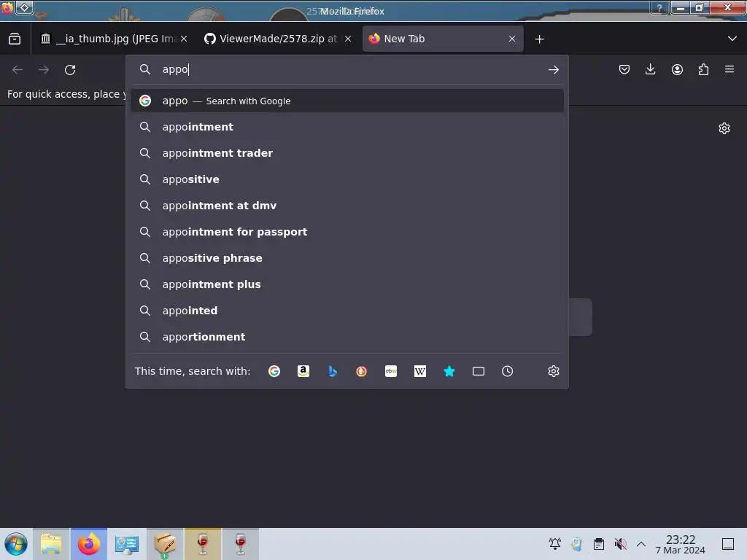Choose 'appo — Search with Google' result
The width and height of the screenshot is (747, 560).
[x=347, y=101]
